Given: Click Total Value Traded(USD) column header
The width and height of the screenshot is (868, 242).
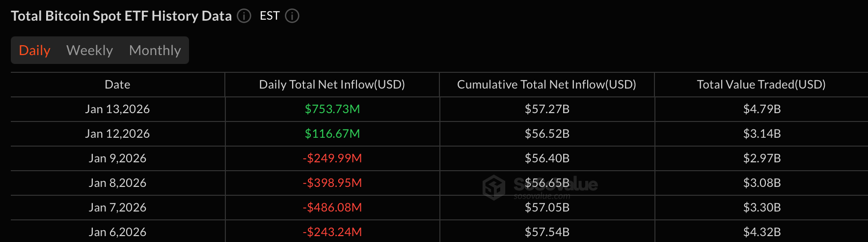Looking at the screenshot, I should click(761, 85).
